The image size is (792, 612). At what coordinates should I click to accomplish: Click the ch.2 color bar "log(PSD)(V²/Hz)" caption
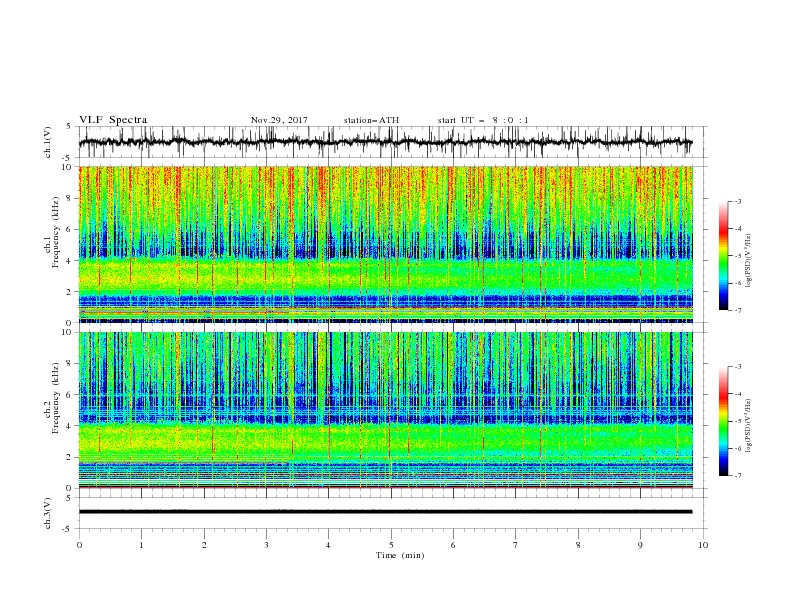pos(748,426)
